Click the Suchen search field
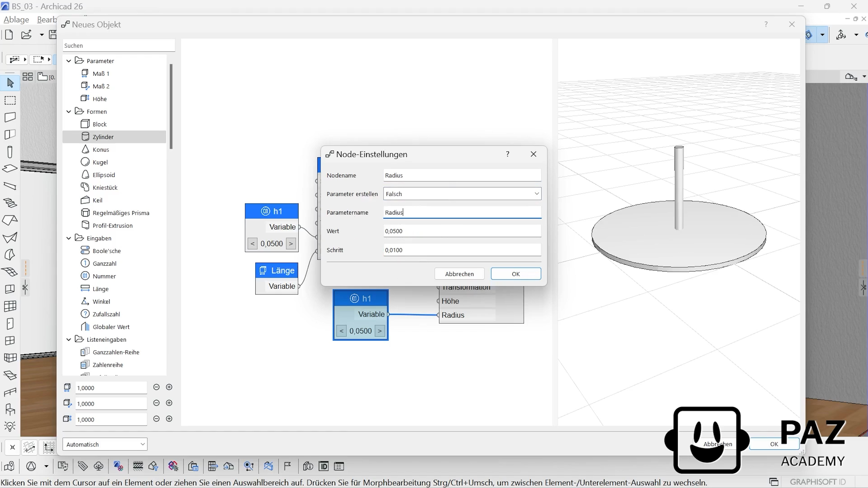The image size is (868, 488). tap(119, 45)
